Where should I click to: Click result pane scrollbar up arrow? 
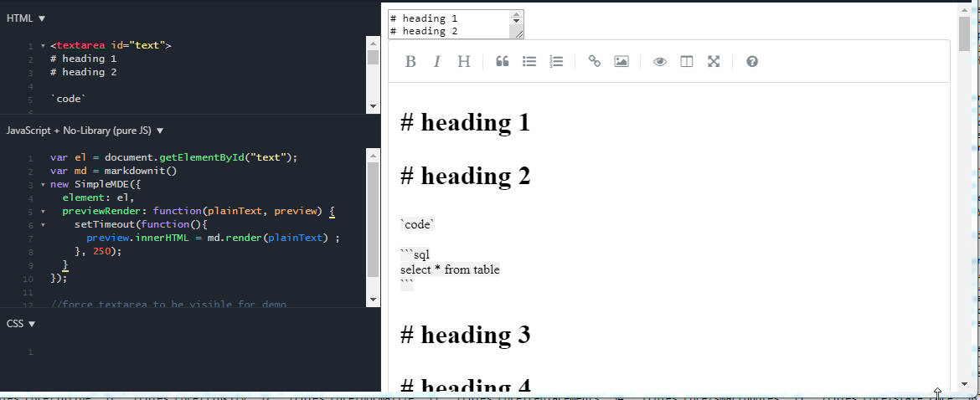pyautogui.click(x=964, y=9)
